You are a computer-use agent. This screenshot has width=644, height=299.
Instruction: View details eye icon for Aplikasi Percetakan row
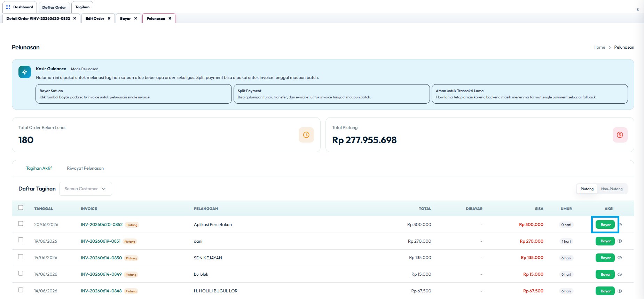point(620,225)
